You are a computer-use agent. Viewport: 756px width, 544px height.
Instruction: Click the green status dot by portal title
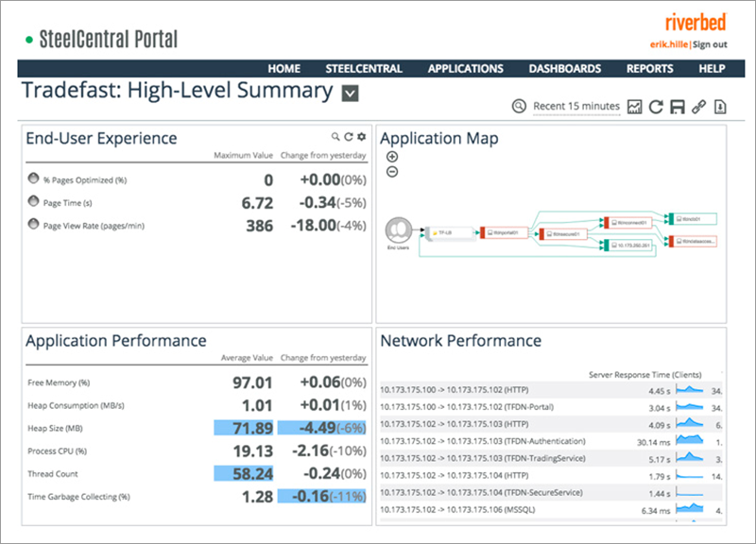pos(29,40)
